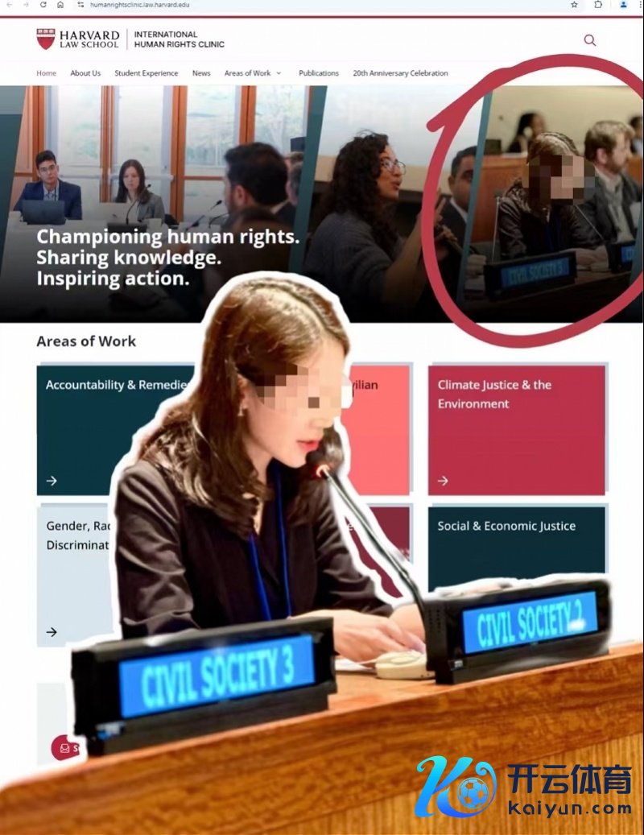Click the site search magnifier icon
Screen dimensions: 644x835
[590, 40]
